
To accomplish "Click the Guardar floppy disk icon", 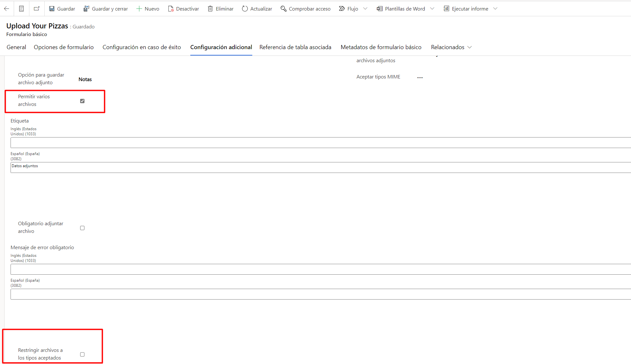I will tap(52, 9).
